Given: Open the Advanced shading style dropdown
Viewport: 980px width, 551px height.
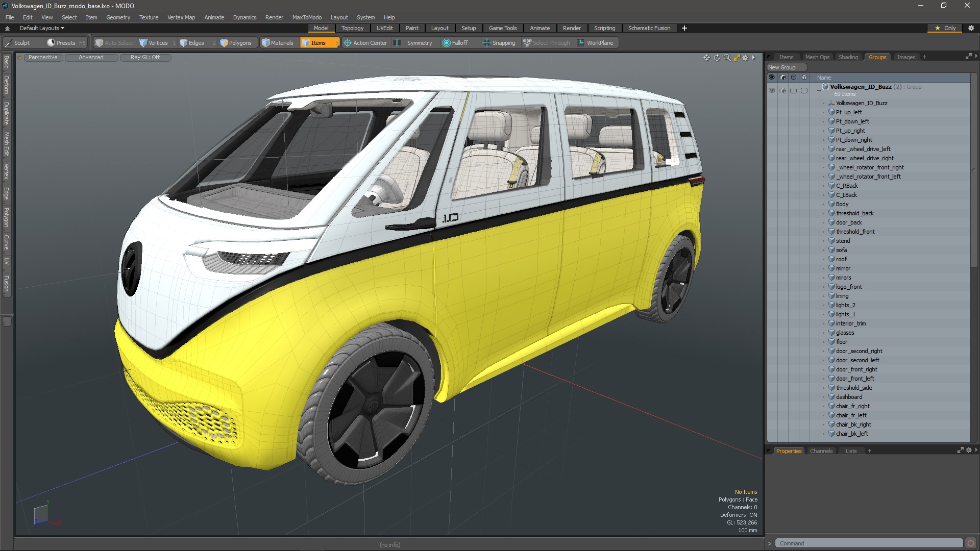Looking at the screenshot, I should (91, 58).
